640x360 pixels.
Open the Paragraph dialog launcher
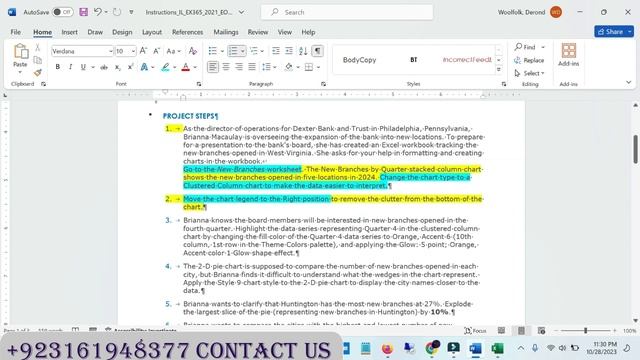[x=323, y=84]
